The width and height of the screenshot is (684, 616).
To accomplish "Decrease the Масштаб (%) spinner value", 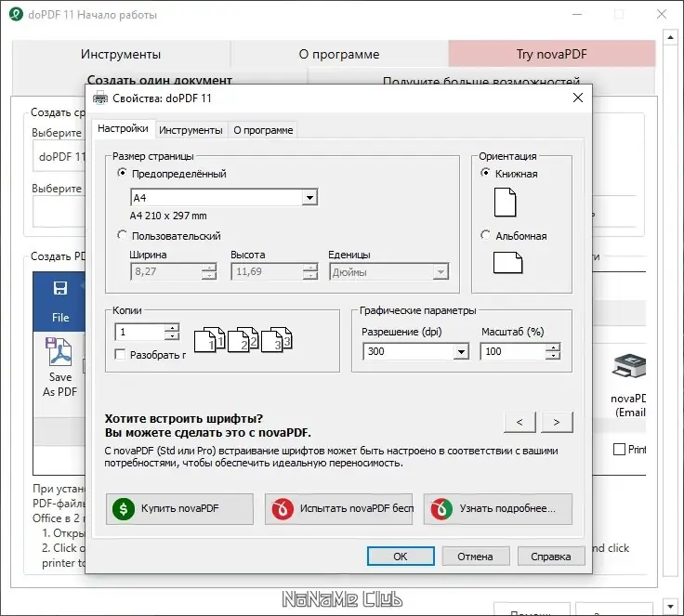I will [553, 355].
